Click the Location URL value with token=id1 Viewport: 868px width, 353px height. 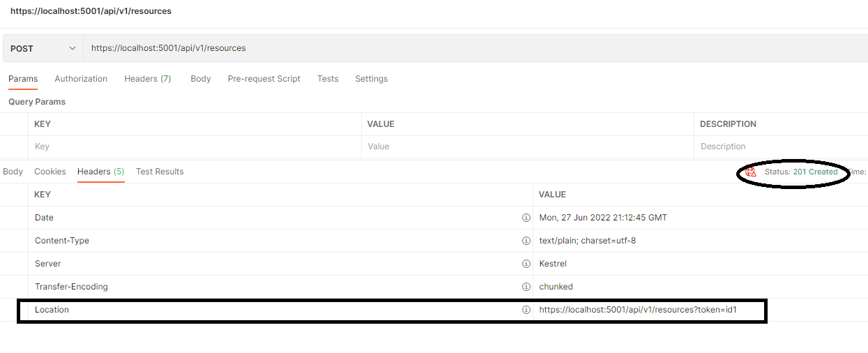pyautogui.click(x=638, y=310)
